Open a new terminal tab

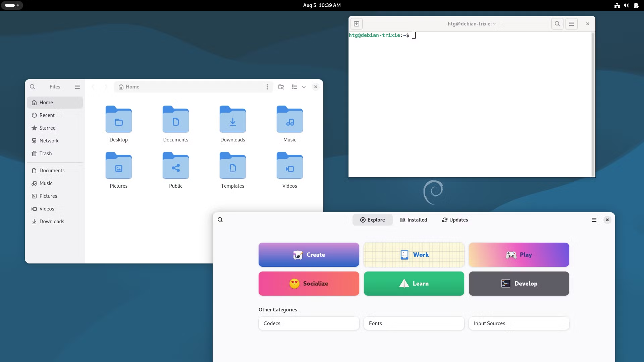pos(357,24)
